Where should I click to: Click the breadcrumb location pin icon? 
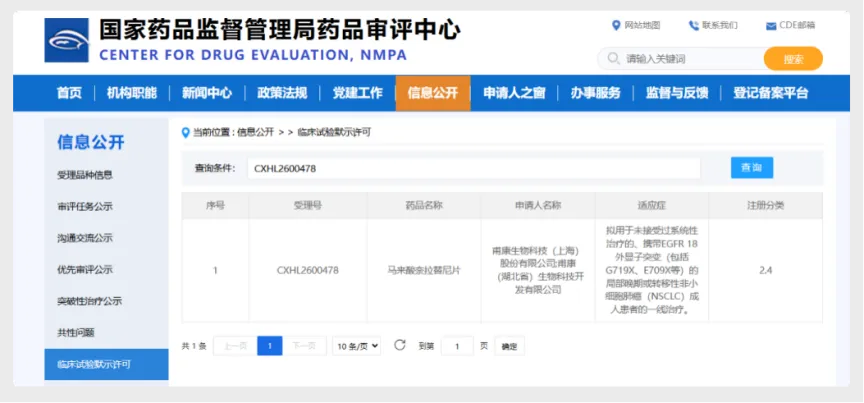click(186, 132)
